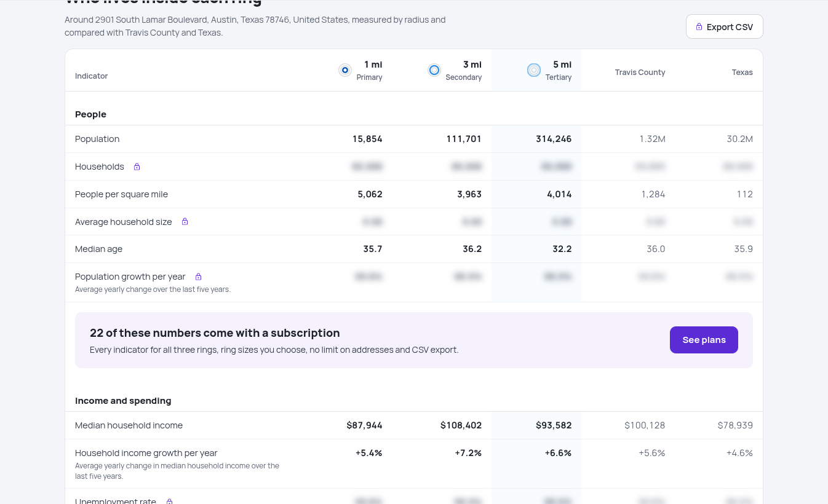
Task: Click the 3 mi Secondary ring icon
Action: [x=434, y=70]
